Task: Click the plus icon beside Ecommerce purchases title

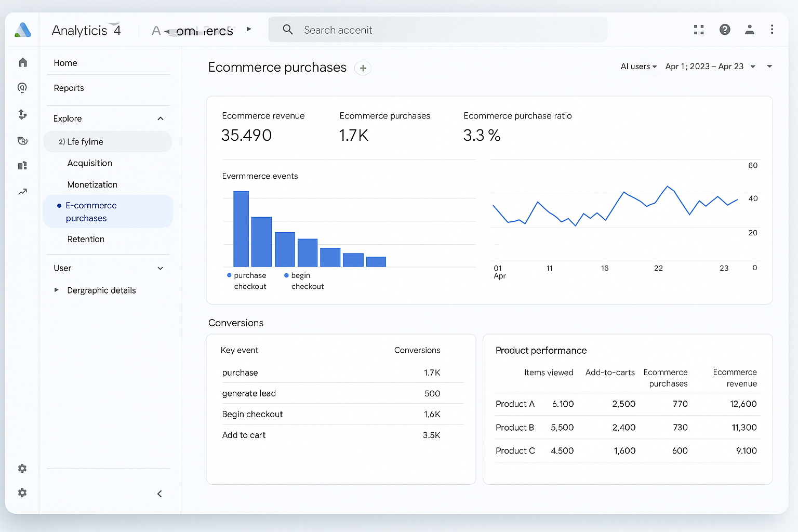Action: pyautogui.click(x=363, y=68)
